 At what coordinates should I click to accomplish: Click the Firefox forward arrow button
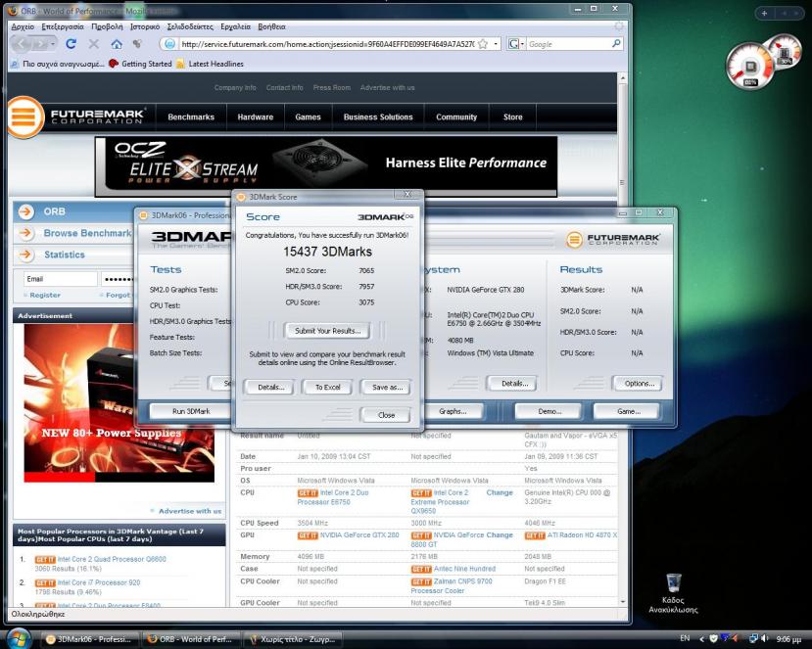click(x=41, y=44)
